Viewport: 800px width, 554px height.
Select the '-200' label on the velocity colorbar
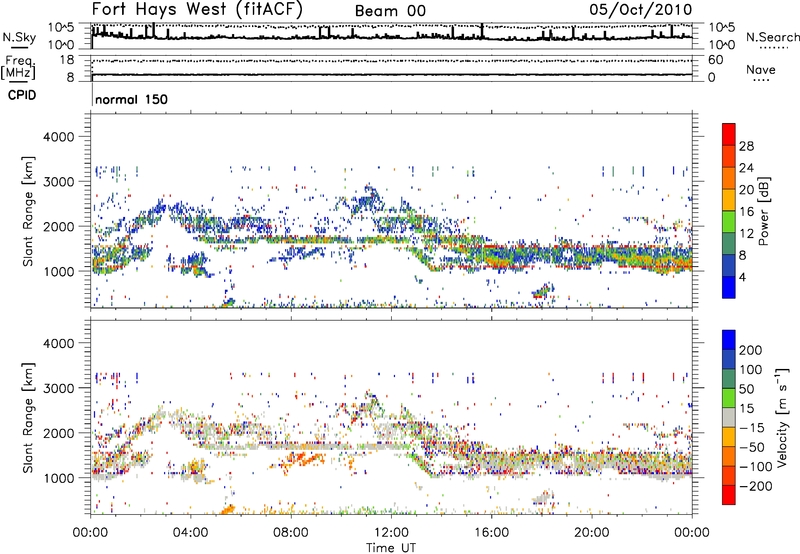click(756, 486)
